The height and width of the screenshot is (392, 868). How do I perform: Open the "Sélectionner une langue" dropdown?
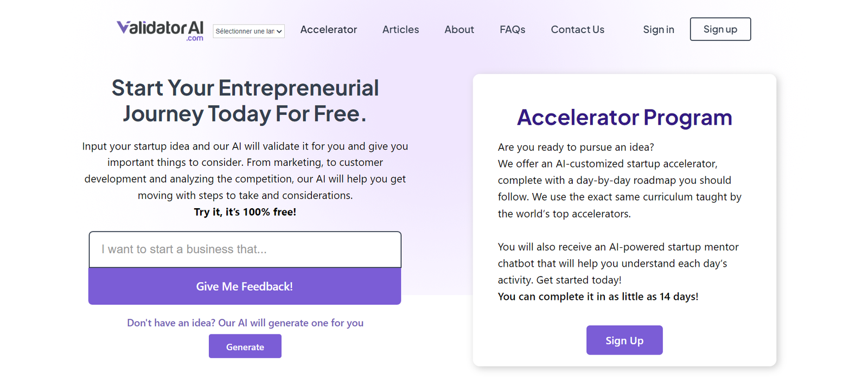[248, 31]
